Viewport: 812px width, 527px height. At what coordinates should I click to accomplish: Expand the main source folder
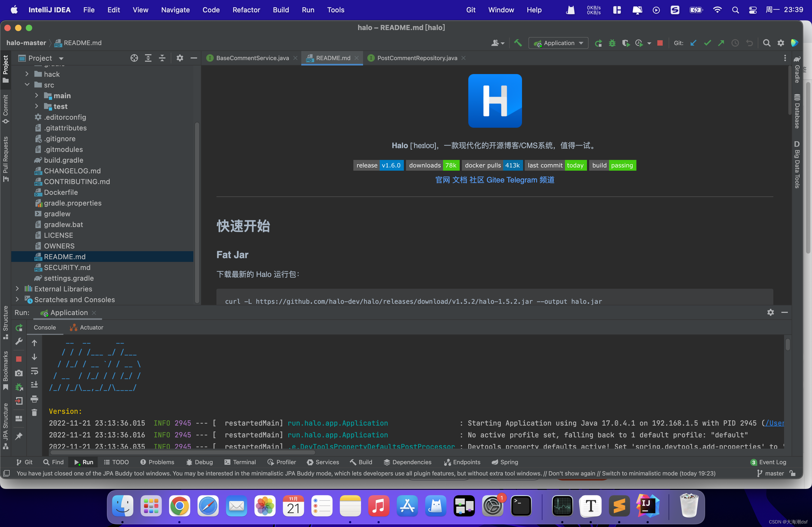click(x=37, y=96)
